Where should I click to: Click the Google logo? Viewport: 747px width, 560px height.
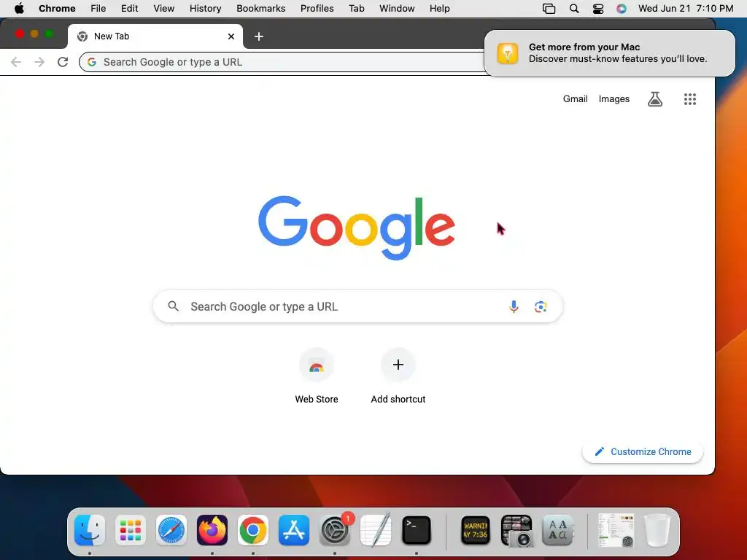tap(357, 227)
